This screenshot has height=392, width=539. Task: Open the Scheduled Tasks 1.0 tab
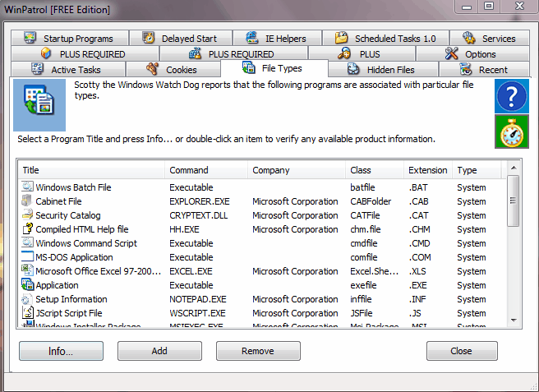pos(385,38)
